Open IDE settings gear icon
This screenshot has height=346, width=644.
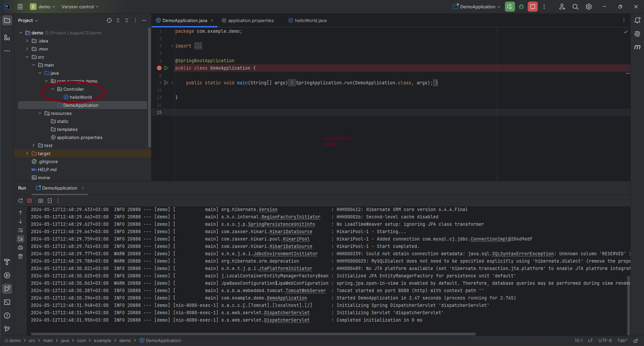[x=589, y=7]
